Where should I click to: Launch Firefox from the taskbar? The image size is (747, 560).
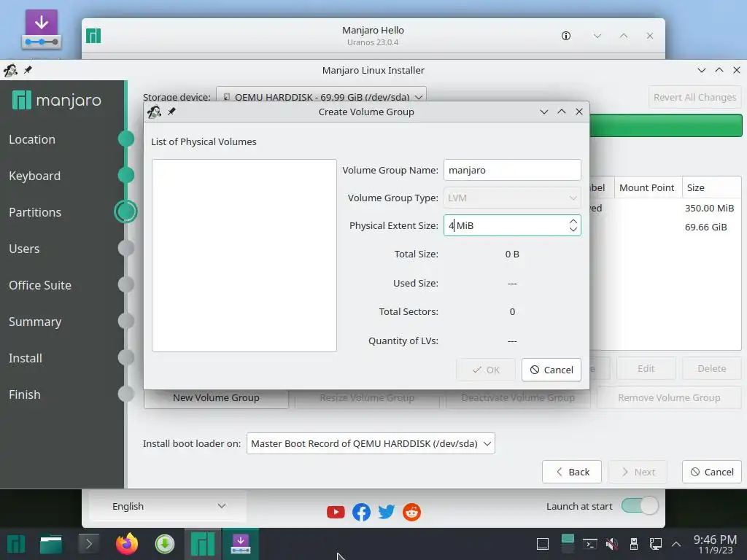(127, 544)
